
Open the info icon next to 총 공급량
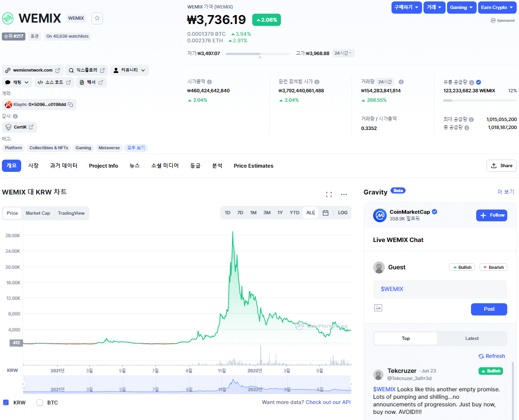point(467,128)
